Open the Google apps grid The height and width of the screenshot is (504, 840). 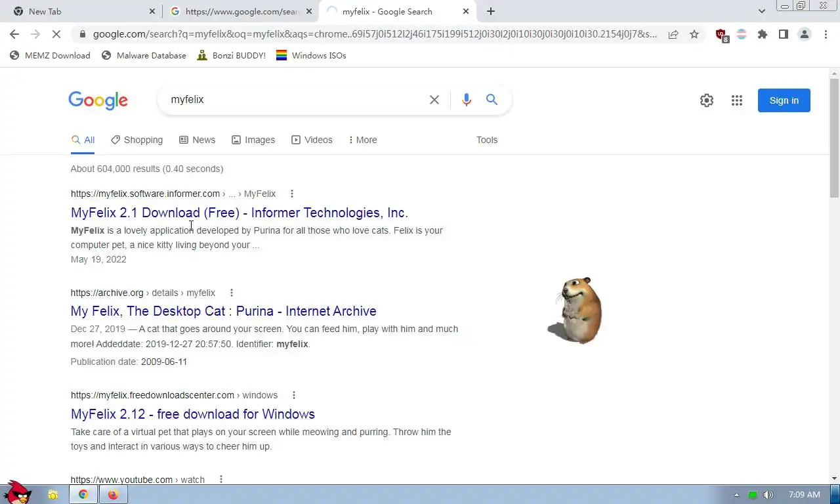tap(737, 100)
